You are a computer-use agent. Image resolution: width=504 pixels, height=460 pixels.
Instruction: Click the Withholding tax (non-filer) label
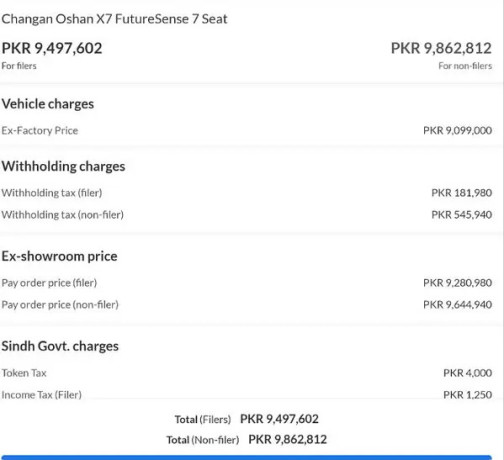pyautogui.click(x=62, y=215)
